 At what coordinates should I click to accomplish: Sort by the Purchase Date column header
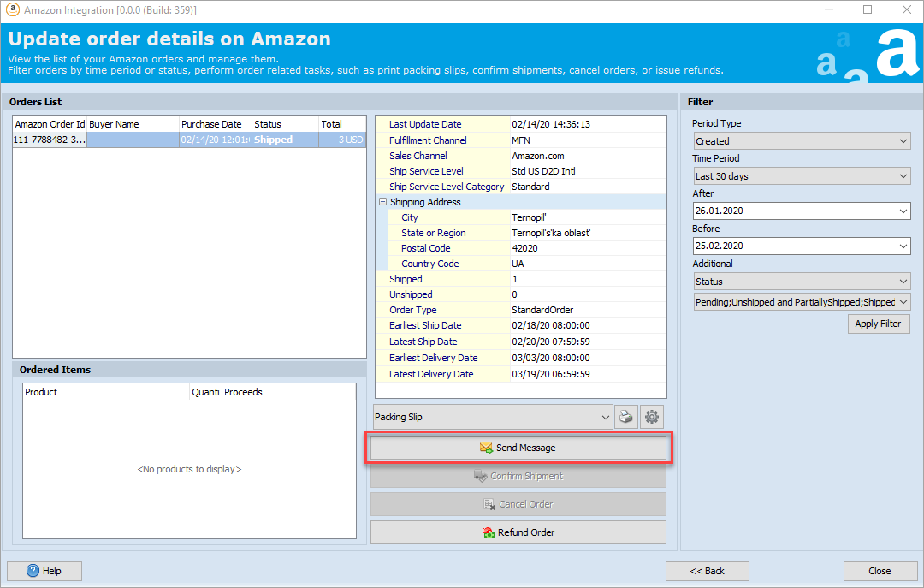pyautogui.click(x=216, y=124)
